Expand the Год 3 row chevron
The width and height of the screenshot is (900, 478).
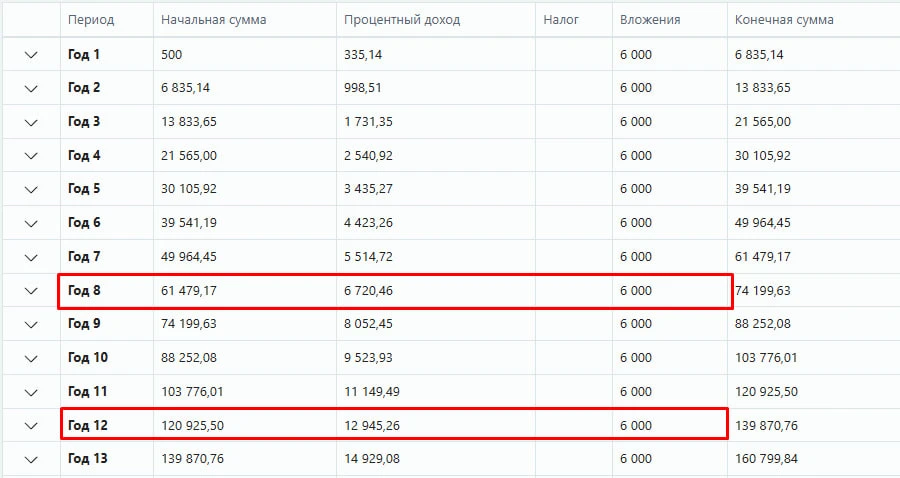tap(31, 122)
